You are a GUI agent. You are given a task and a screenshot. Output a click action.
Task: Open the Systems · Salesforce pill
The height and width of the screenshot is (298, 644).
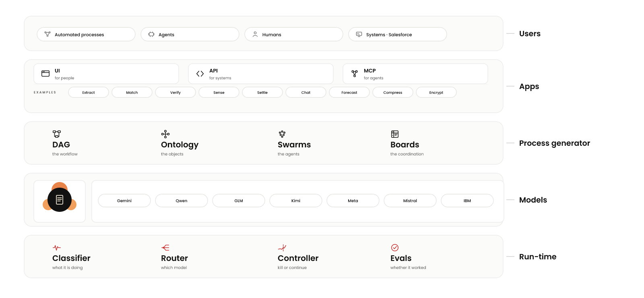pyautogui.click(x=398, y=34)
